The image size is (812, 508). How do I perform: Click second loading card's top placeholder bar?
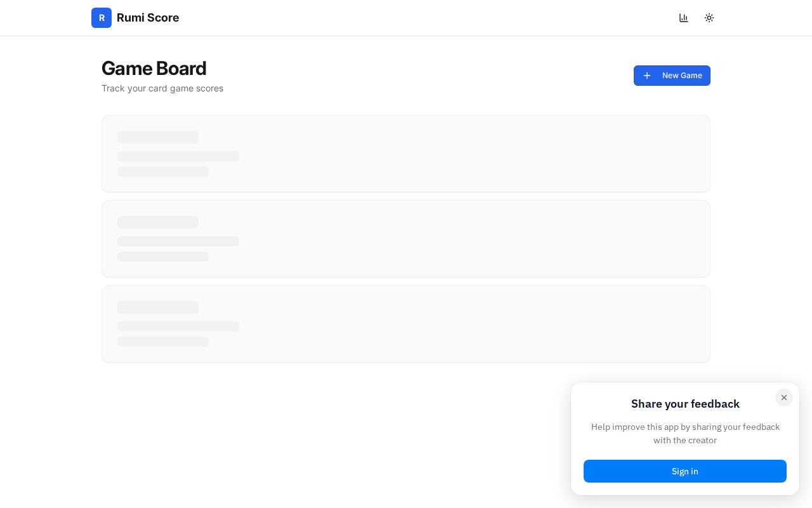click(x=158, y=222)
